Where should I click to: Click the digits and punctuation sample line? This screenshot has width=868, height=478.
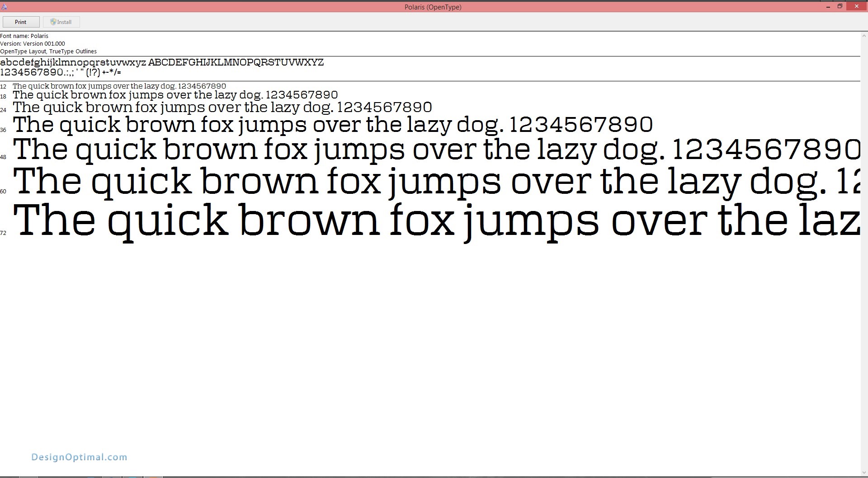tap(61, 72)
